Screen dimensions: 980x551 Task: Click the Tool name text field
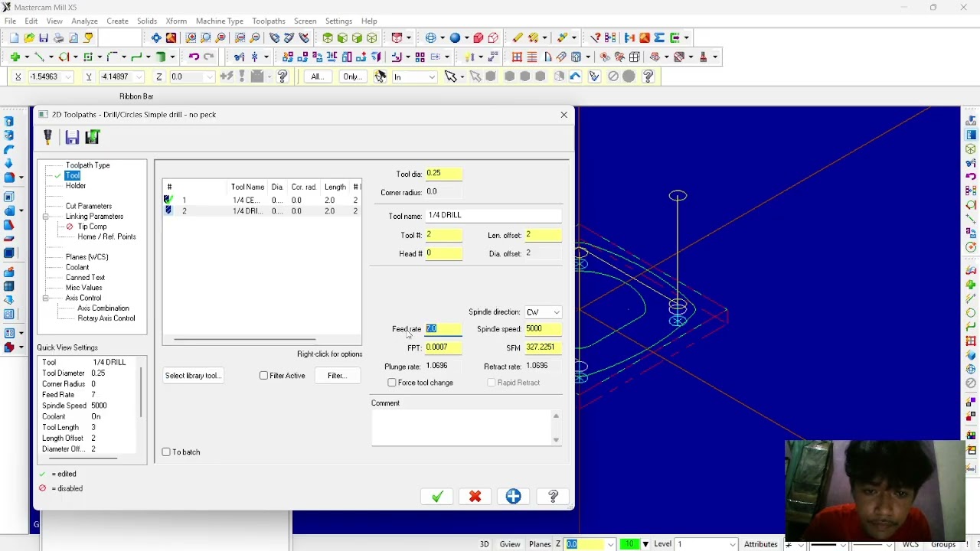coord(494,216)
